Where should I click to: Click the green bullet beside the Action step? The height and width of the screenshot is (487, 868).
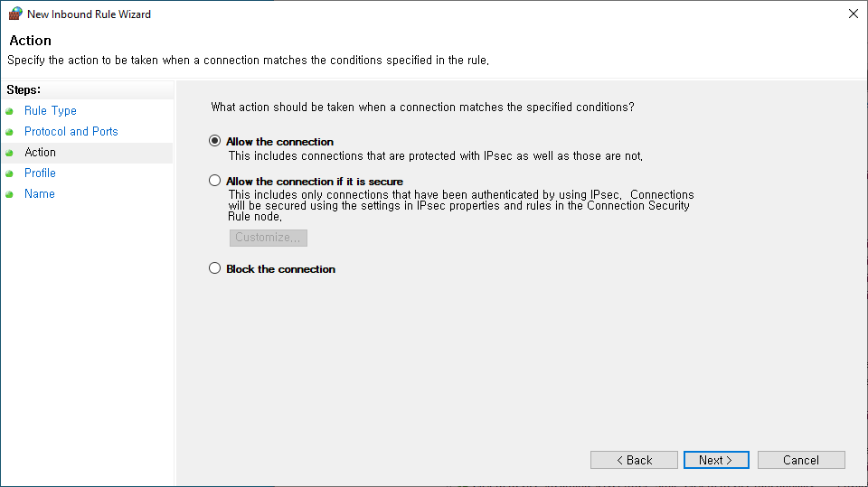(9, 153)
